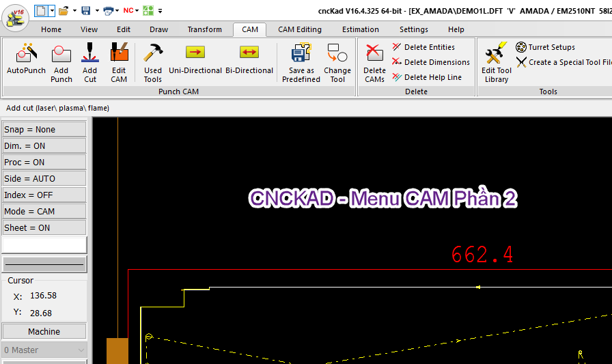Screen dimensions: 612x364
Task: Click the green nesting icon in quick toolbar
Action: coord(148,10)
